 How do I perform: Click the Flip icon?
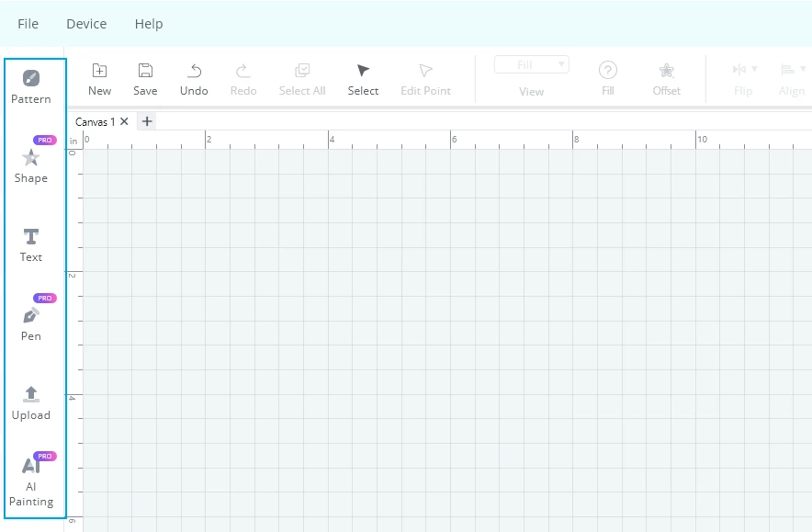click(x=739, y=70)
